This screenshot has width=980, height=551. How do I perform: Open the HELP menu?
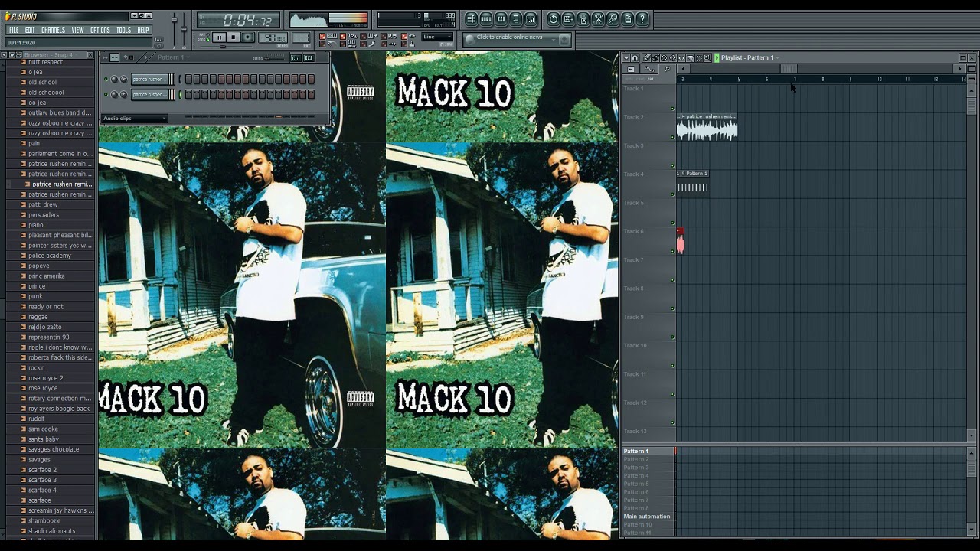[x=143, y=30]
